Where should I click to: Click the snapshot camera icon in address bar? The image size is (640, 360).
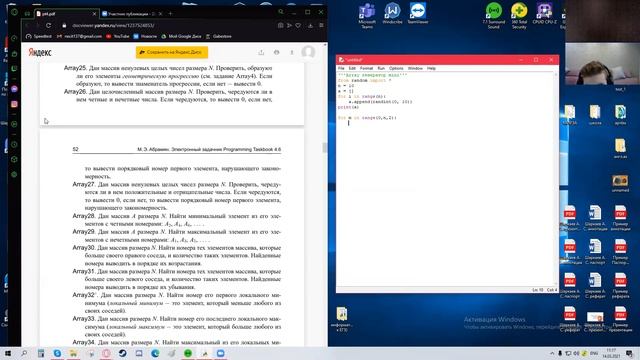tap(280, 25)
